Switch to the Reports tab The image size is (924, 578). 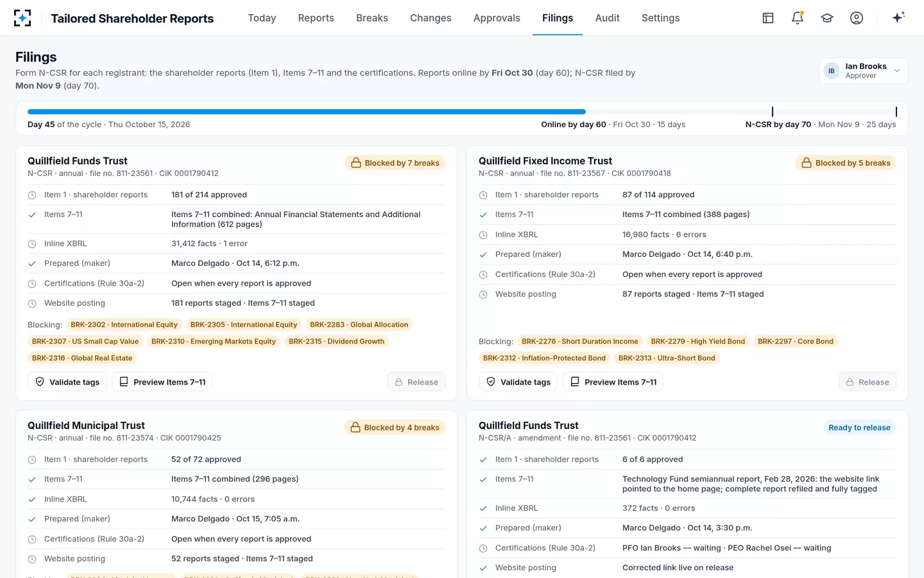click(316, 18)
